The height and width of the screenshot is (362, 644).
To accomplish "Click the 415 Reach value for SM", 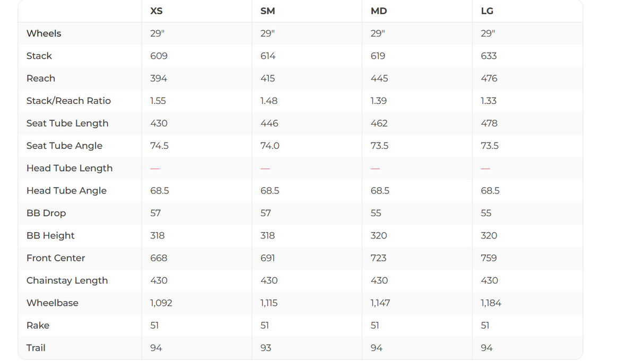I will point(267,78).
